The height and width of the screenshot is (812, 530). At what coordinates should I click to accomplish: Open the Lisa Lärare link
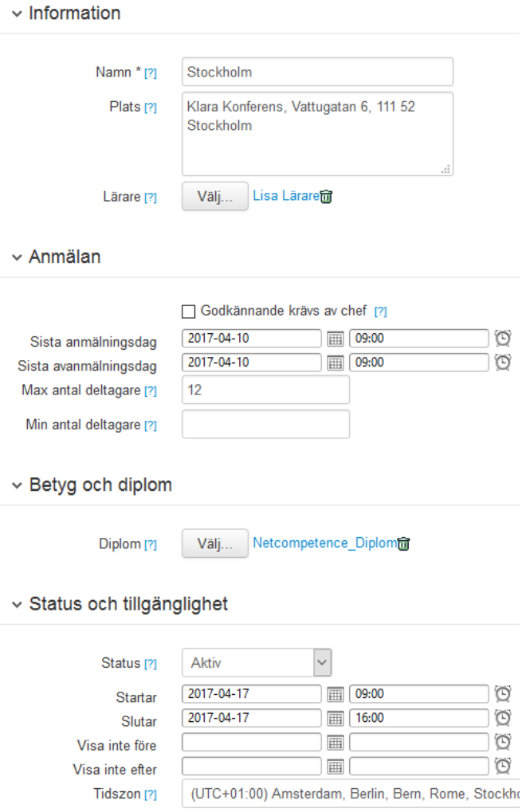[285, 196]
